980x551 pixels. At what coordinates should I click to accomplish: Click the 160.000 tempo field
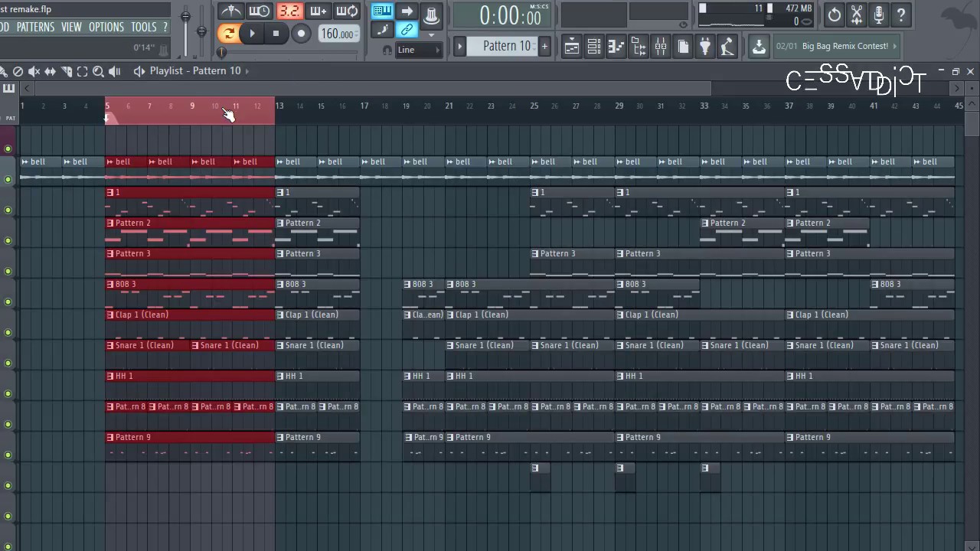pos(338,34)
